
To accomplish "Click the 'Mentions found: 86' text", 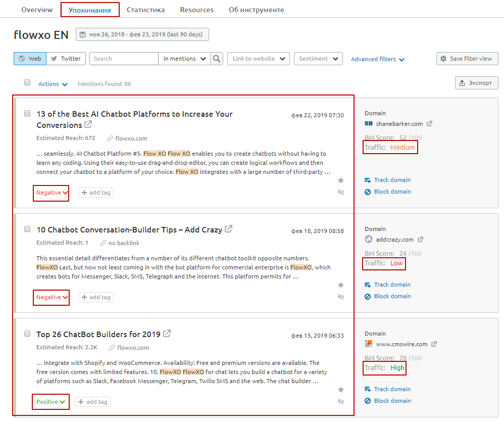I will (105, 84).
